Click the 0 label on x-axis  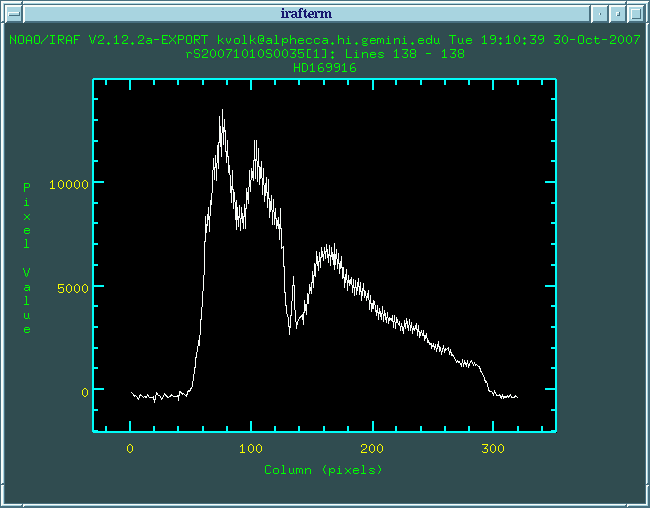click(x=130, y=449)
